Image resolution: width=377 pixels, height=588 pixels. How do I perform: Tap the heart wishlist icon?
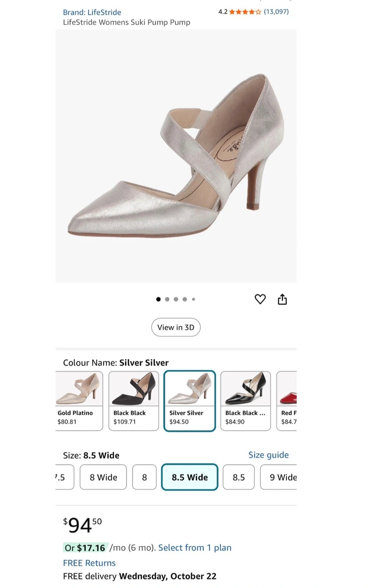(x=260, y=299)
